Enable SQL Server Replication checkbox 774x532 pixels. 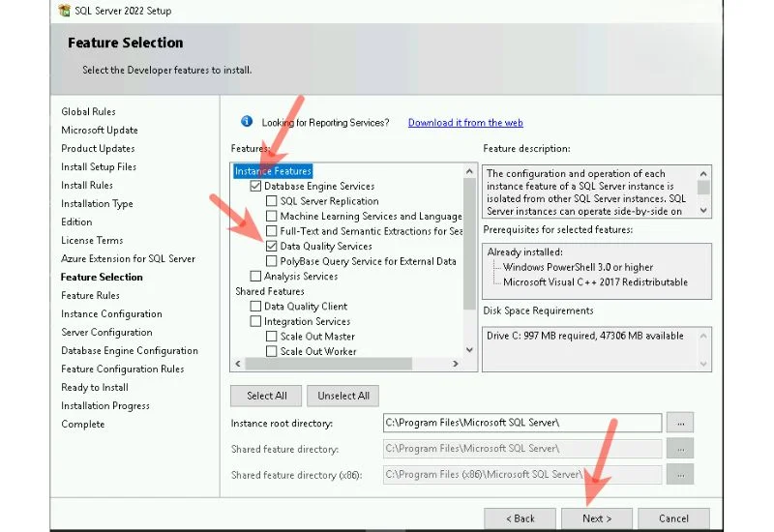coord(272,201)
